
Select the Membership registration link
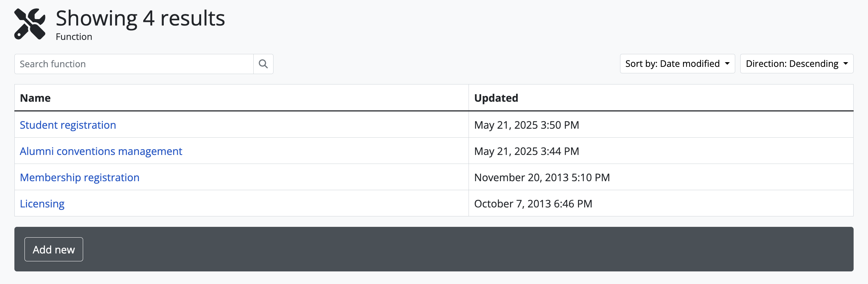[x=80, y=177]
